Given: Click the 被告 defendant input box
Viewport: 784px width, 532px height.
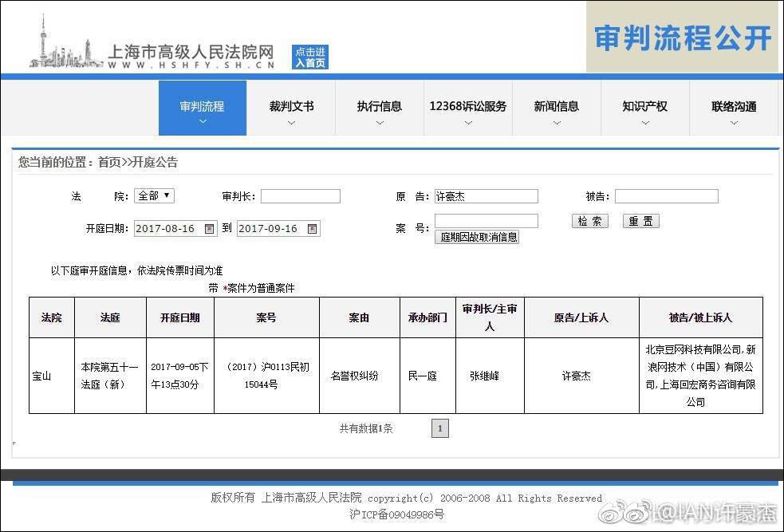Looking at the screenshot, I should pyautogui.click(x=666, y=195).
